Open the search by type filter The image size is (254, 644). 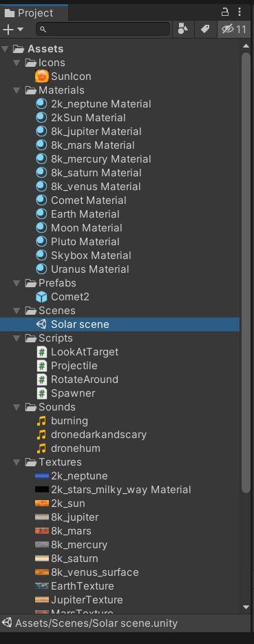click(x=183, y=29)
